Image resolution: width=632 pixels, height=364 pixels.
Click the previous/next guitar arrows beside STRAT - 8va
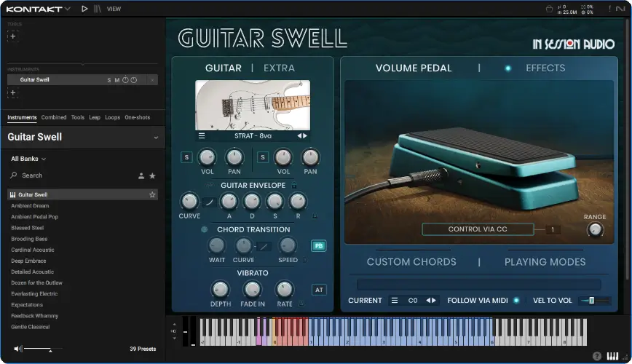pos(302,136)
